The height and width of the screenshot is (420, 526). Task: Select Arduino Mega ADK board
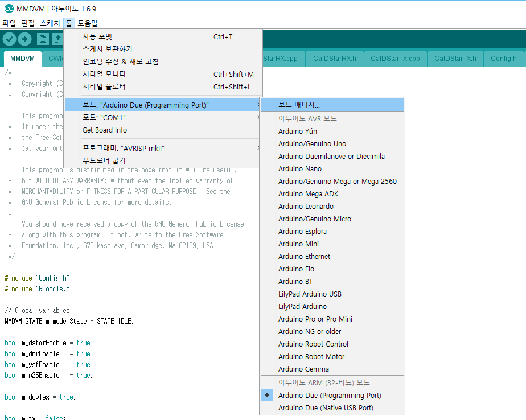(x=332, y=194)
